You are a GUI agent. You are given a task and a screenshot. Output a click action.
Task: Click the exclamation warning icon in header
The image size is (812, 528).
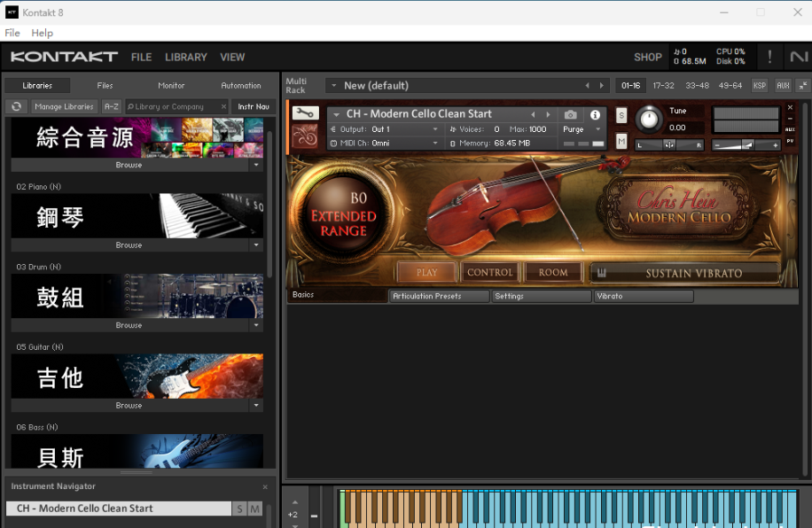[x=769, y=57]
